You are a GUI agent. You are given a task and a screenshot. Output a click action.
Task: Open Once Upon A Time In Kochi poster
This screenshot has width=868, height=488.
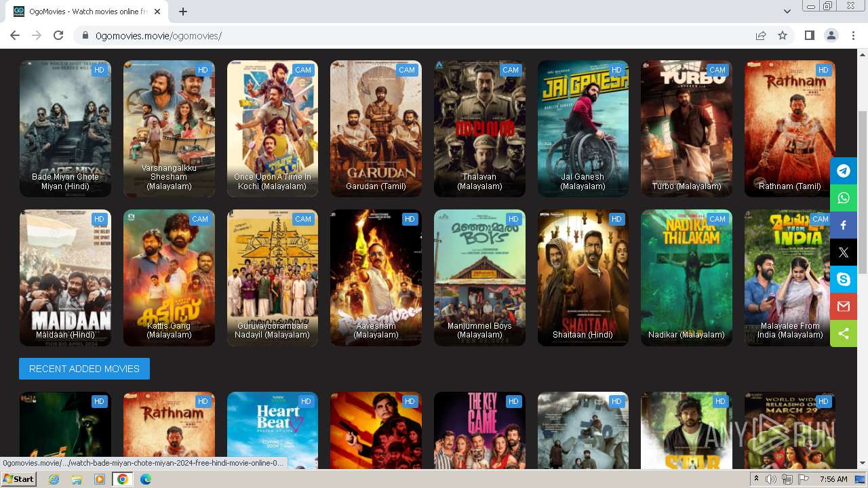tap(273, 129)
